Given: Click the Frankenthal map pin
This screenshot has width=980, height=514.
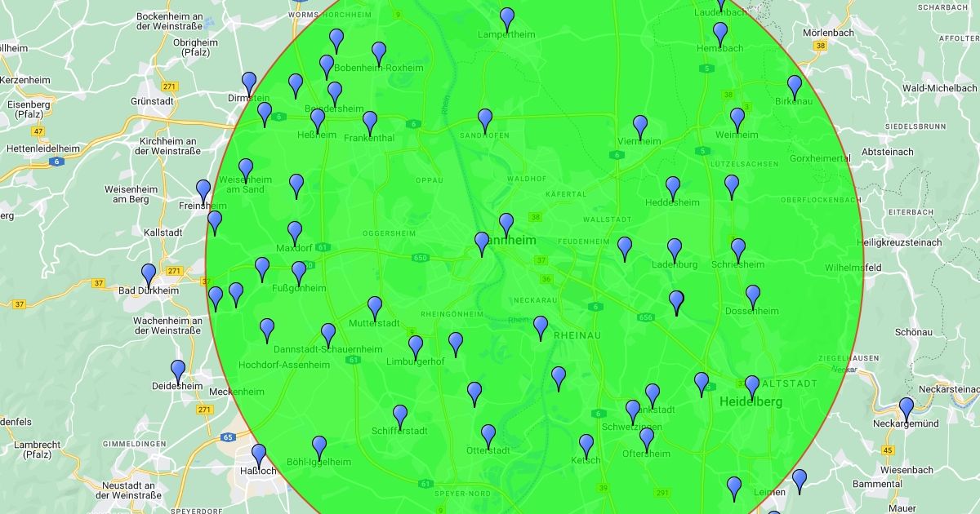Looking at the screenshot, I should pyautogui.click(x=370, y=123).
